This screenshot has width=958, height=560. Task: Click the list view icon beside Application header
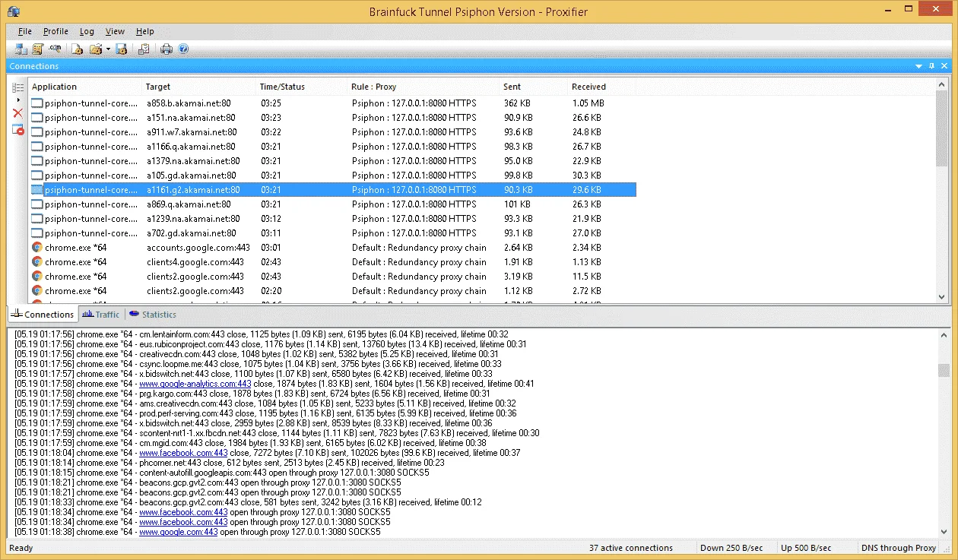tap(17, 88)
